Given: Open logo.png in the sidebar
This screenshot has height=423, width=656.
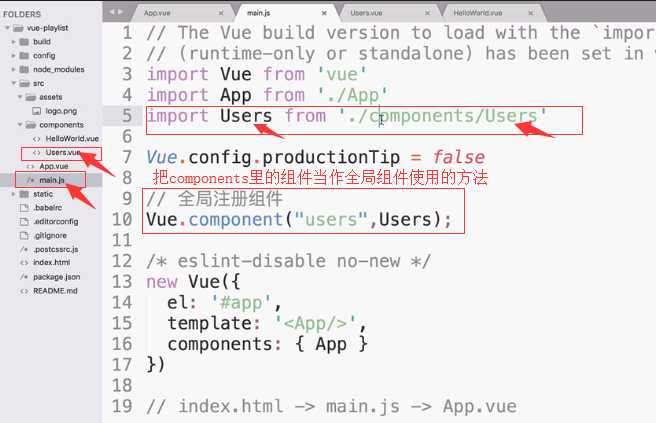Looking at the screenshot, I should (60, 111).
